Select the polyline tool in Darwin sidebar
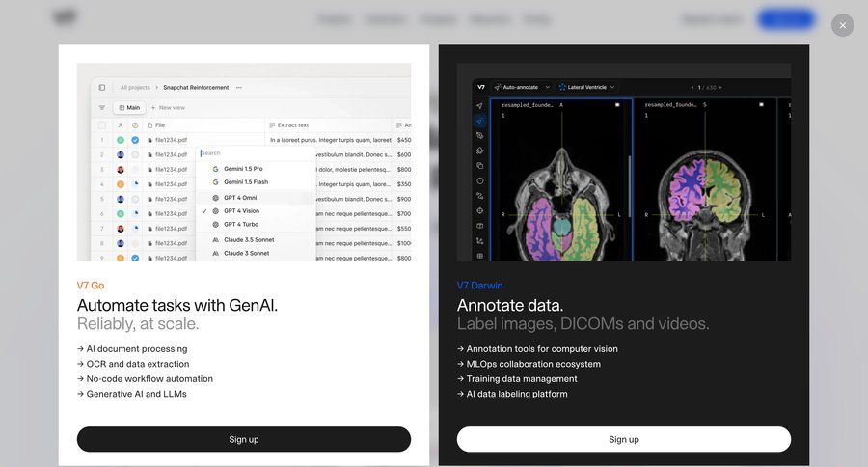This screenshot has width=868, height=467. tap(479, 196)
